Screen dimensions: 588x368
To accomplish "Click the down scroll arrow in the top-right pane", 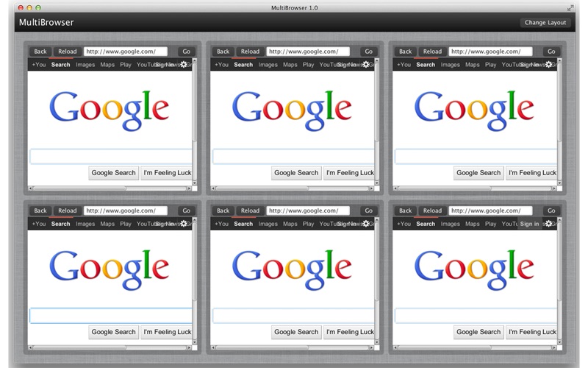I will pos(559,183).
